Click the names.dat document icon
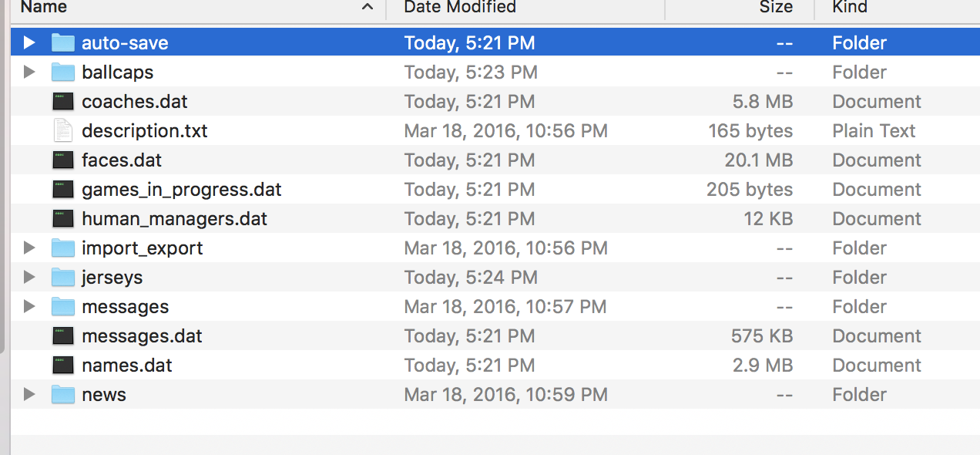Viewport: 980px width, 455px height. pos(63,366)
